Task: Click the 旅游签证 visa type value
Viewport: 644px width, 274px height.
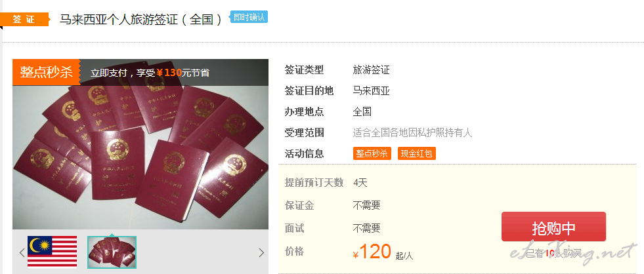Action: coord(372,69)
